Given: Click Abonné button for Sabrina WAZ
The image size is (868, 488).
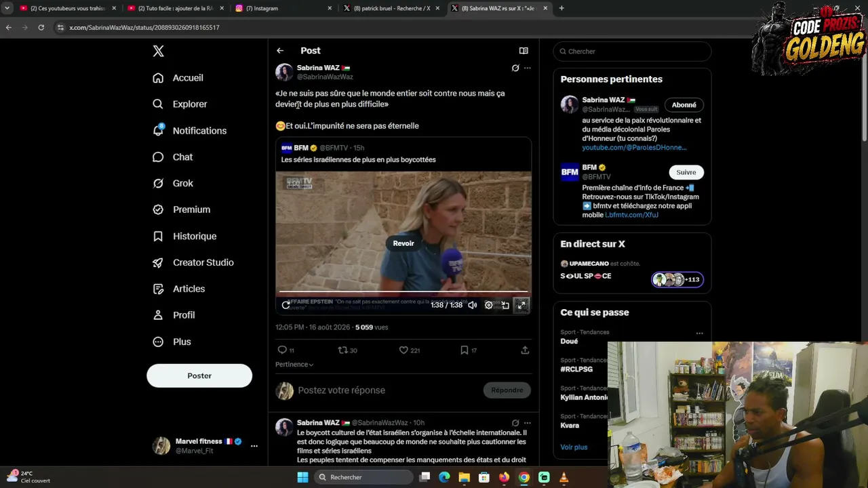Looking at the screenshot, I should point(684,105).
